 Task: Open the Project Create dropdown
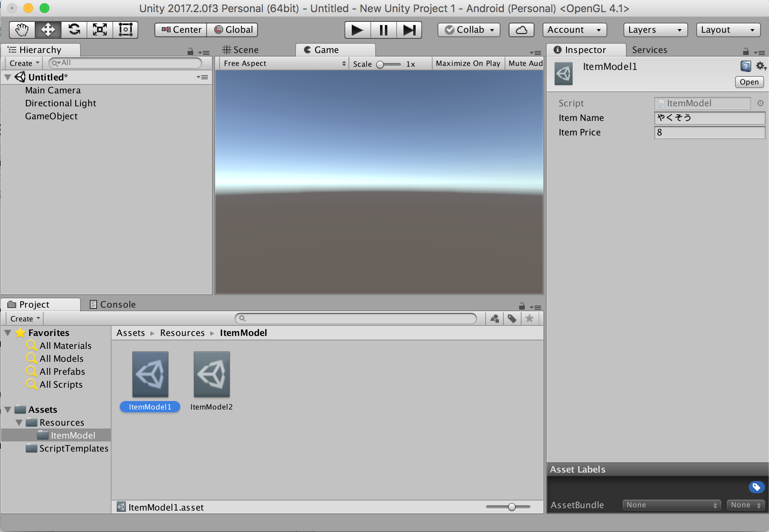click(25, 319)
